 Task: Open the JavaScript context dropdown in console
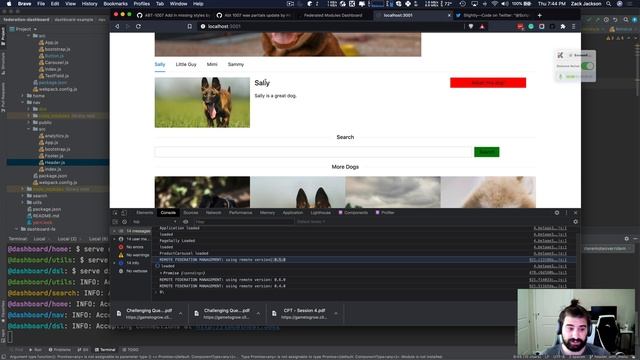click(155, 222)
